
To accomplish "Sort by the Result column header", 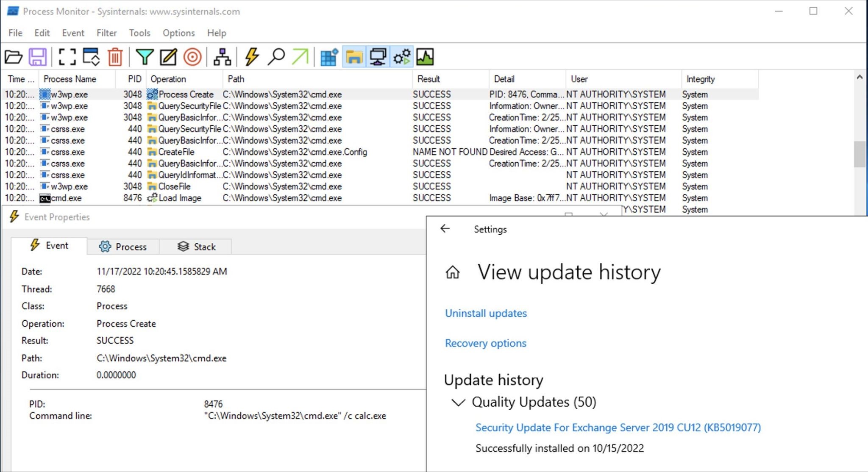I will (451, 79).
